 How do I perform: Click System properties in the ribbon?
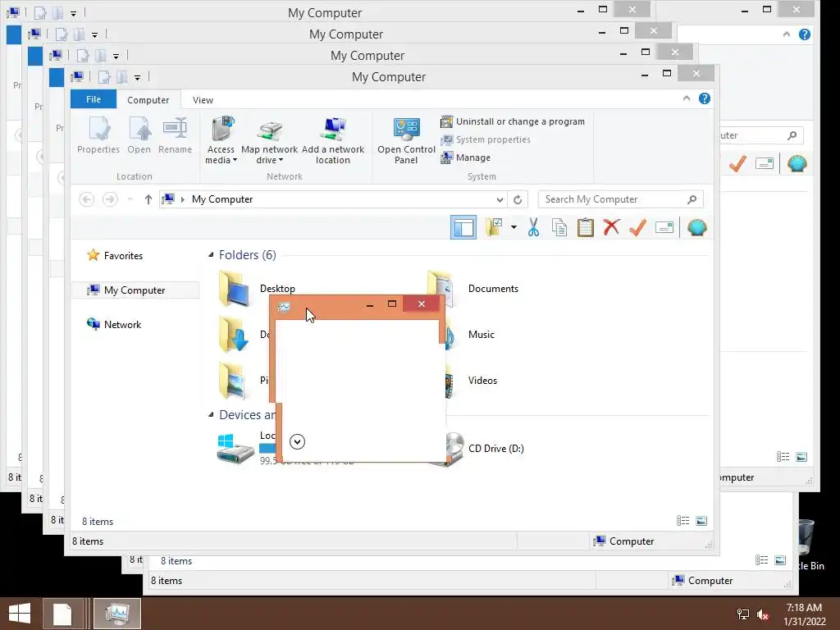tap(486, 139)
